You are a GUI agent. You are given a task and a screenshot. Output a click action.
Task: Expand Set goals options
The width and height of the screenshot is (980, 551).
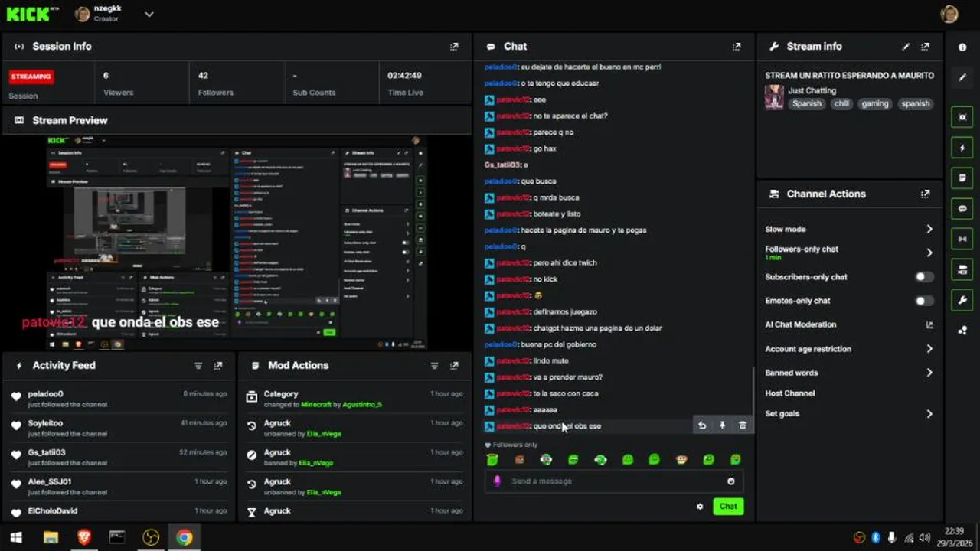click(929, 414)
